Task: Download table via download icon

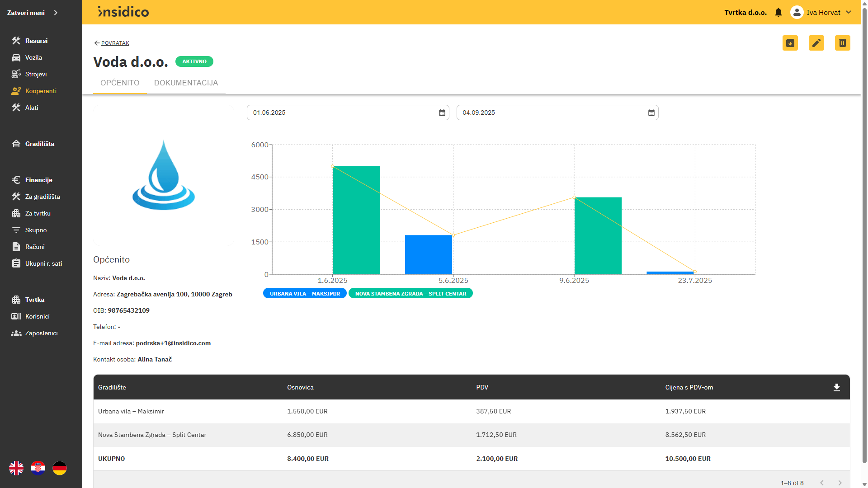Action: (x=837, y=387)
